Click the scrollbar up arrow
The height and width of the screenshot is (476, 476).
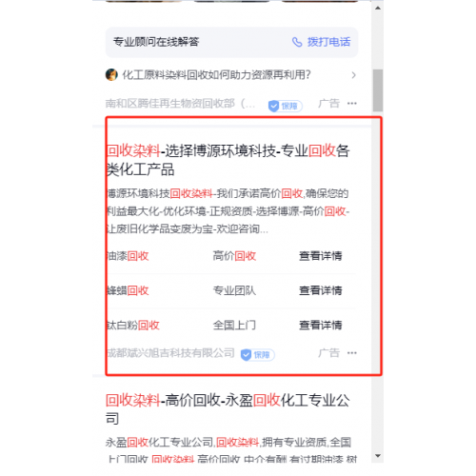tap(378, 8)
